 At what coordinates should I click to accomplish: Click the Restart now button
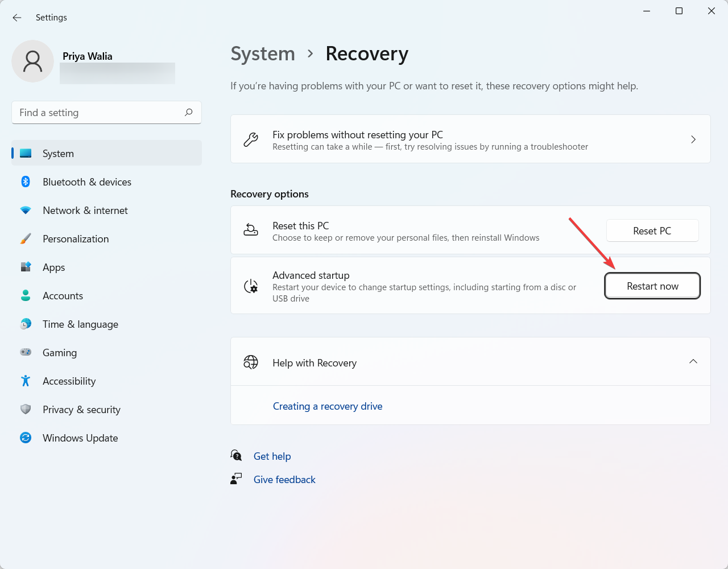point(652,286)
